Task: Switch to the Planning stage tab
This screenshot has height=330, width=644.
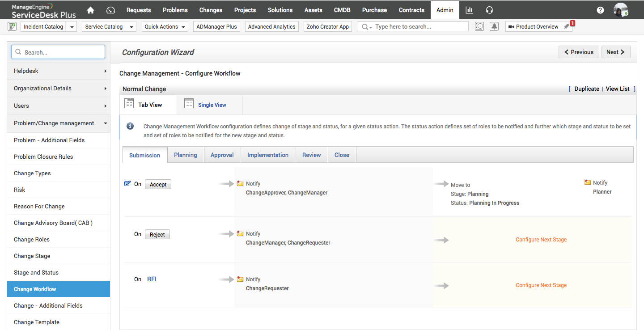Action: [x=186, y=155]
